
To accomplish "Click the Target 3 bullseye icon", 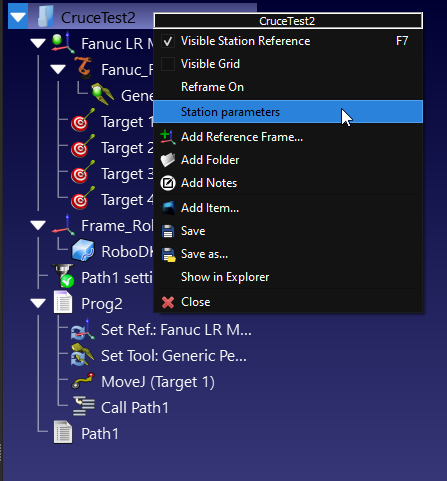I will (83, 172).
